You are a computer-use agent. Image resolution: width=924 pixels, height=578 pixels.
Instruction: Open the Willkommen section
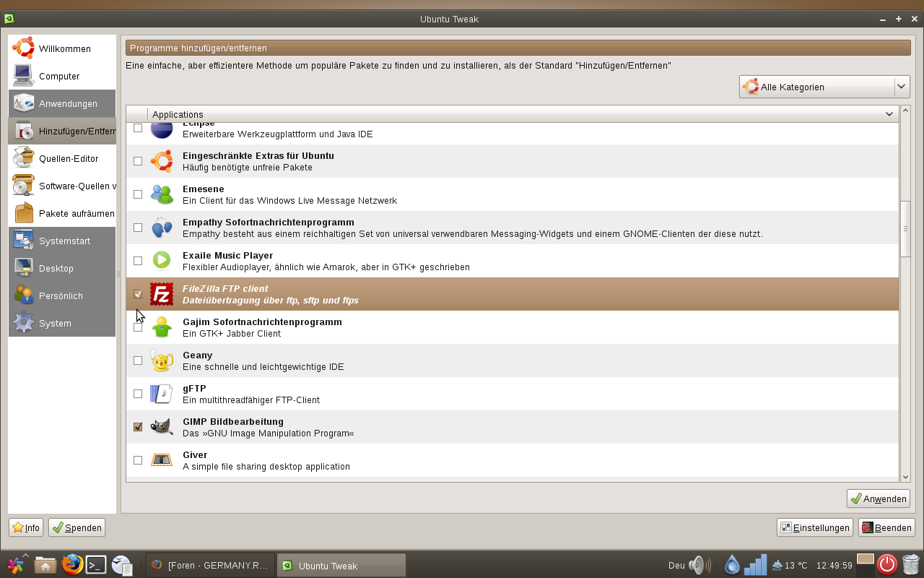(x=62, y=48)
